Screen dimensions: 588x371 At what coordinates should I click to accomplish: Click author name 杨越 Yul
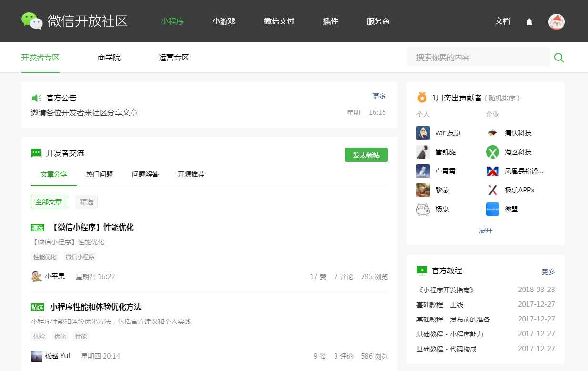click(57, 356)
